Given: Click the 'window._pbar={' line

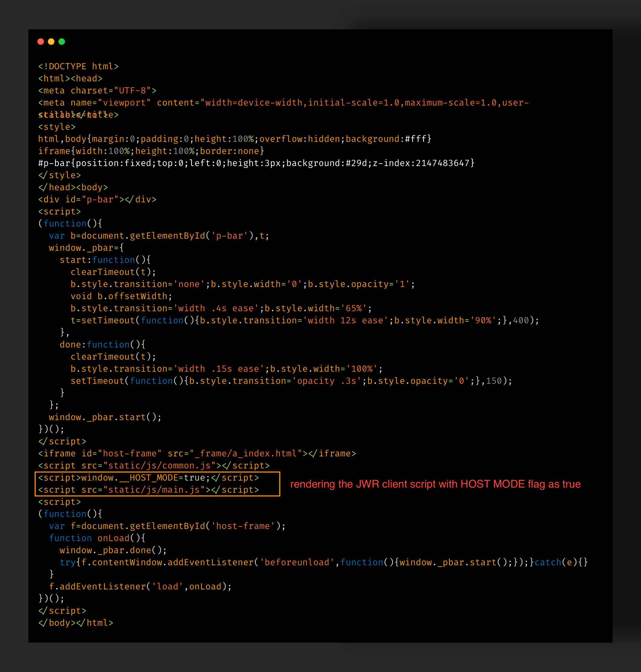Looking at the screenshot, I should pyautogui.click(x=86, y=248).
